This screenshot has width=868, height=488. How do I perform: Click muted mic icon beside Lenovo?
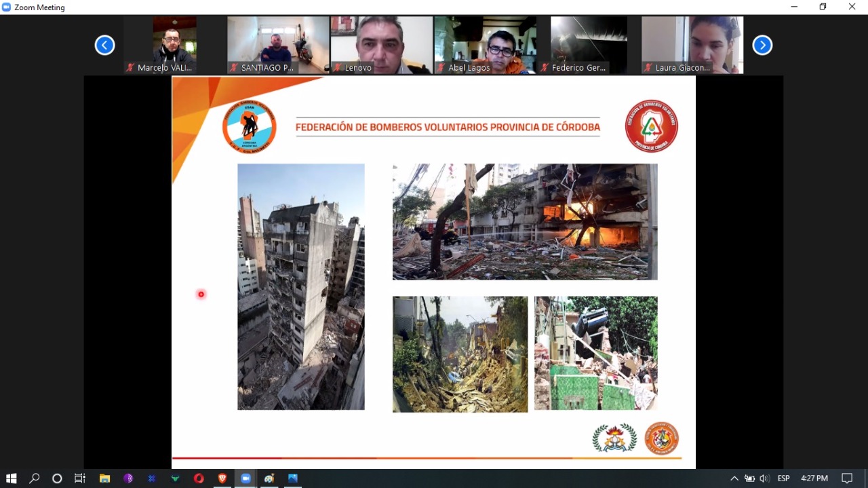337,68
